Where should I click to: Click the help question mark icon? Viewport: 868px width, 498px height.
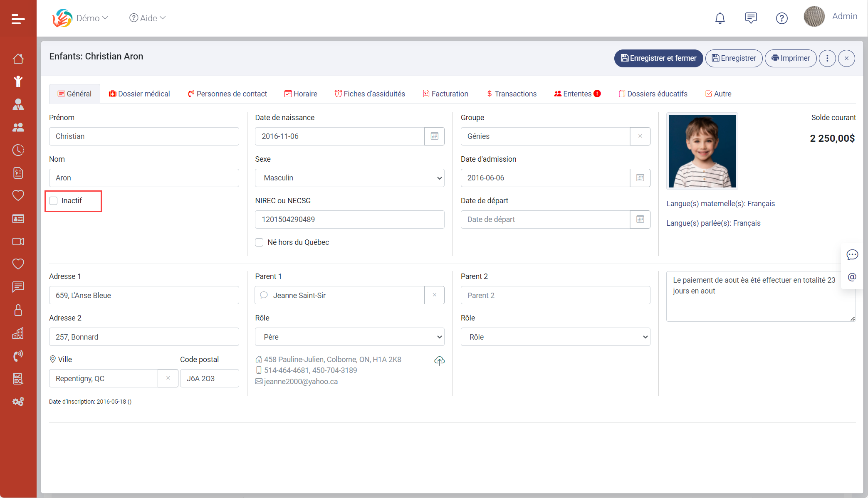pyautogui.click(x=781, y=18)
